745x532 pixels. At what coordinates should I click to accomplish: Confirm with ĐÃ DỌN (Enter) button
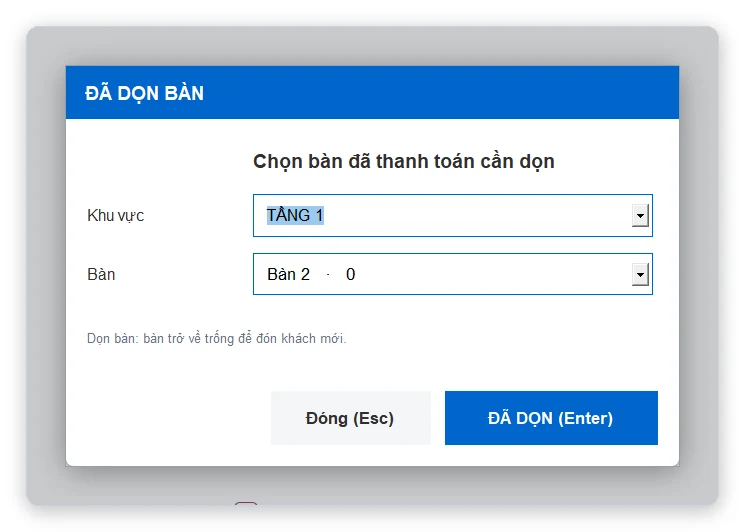[x=551, y=418]
